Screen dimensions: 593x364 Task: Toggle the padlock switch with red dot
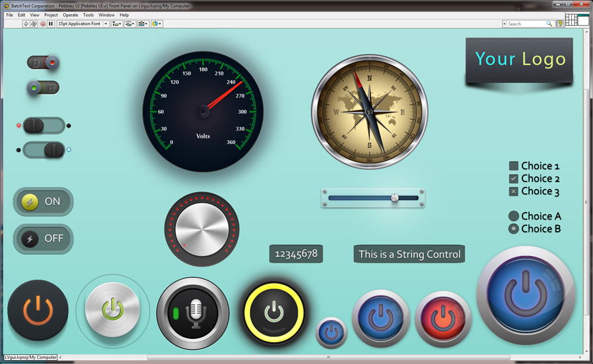click(43, 63)
